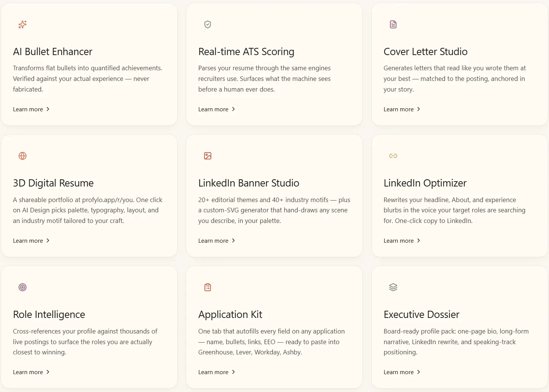The height and width of the screenshot is (392, 549).
Task: Select the 3D Digital Resume heading
Action: click(53, 183)
